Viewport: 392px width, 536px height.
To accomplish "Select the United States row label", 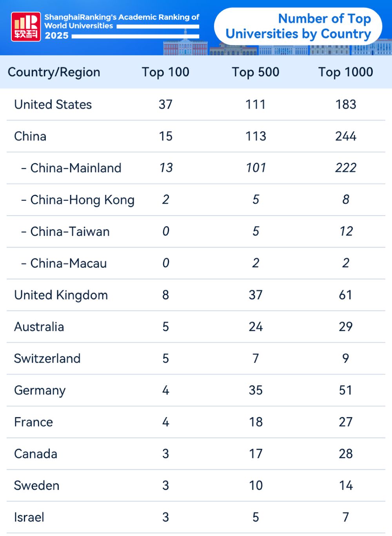I will coord(53,105).
